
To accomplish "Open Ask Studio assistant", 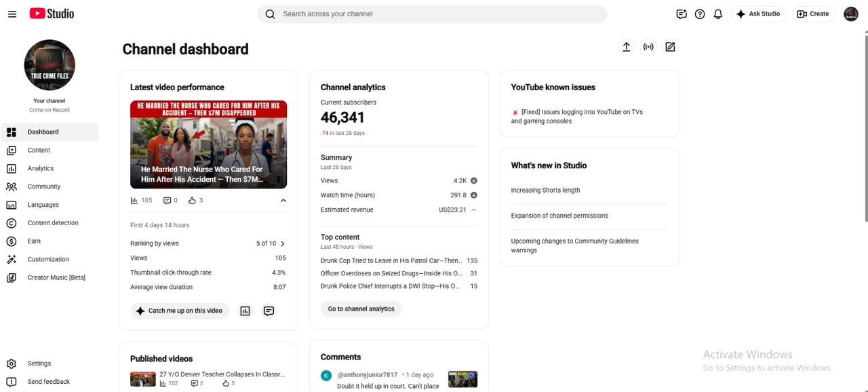I will pos(758,14).
